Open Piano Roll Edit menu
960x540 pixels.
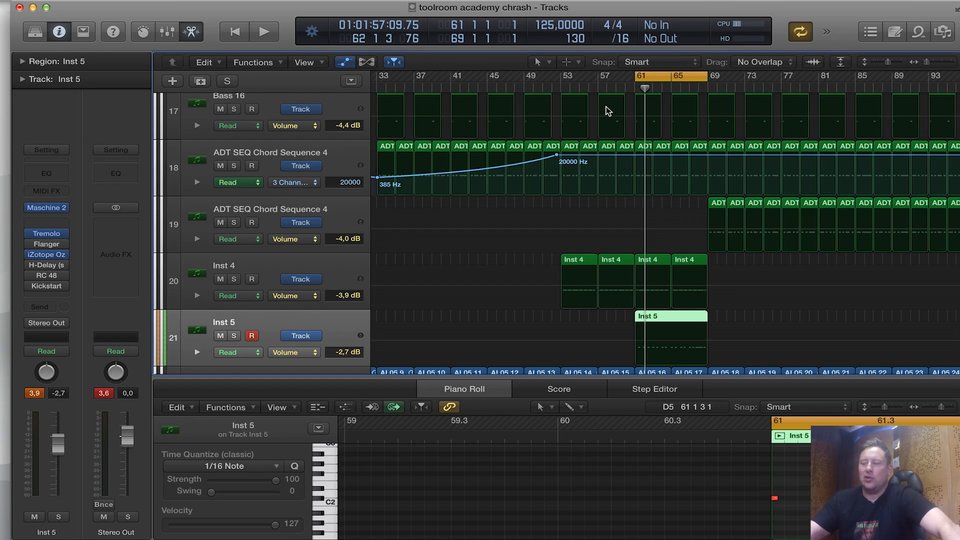[x=180, y=407]
